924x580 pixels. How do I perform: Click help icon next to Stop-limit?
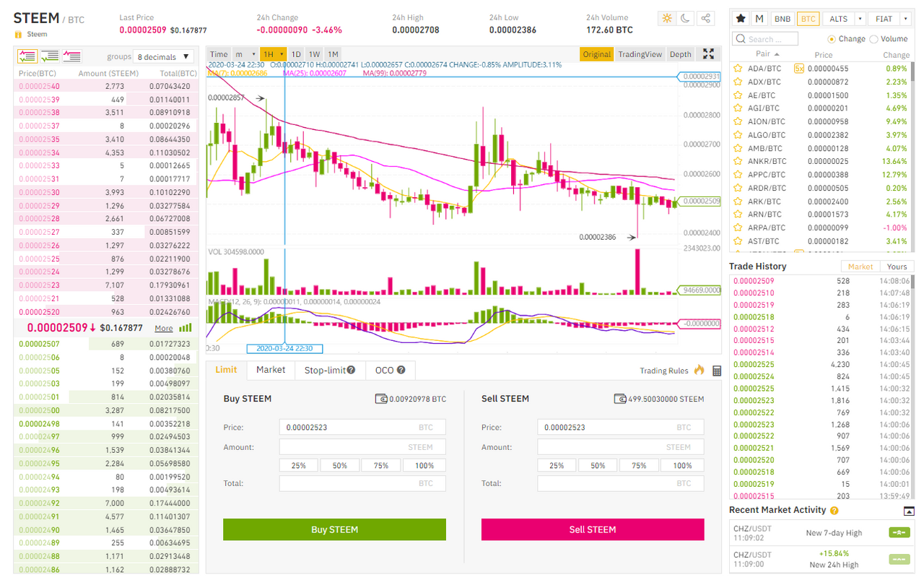(x=351, y=370)
